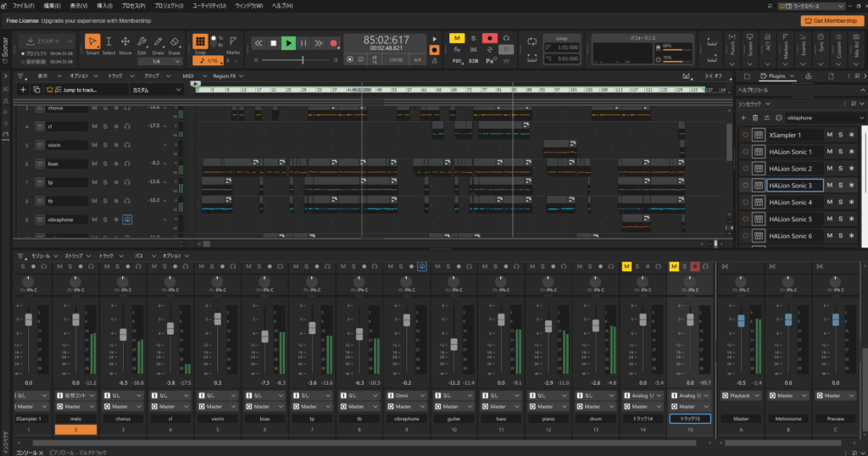Open the ファイル(F) menu
The height and width of the screenshot is (456, 868).
point(23,6)
